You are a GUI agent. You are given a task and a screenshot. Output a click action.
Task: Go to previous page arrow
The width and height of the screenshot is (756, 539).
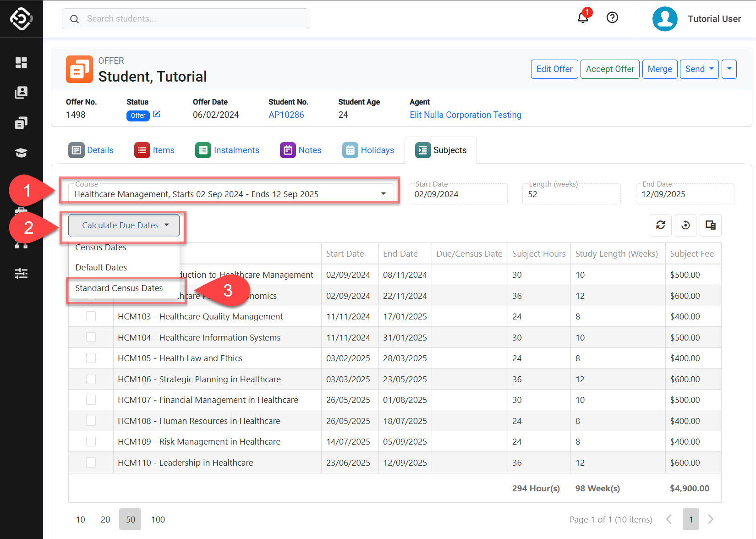669,519
